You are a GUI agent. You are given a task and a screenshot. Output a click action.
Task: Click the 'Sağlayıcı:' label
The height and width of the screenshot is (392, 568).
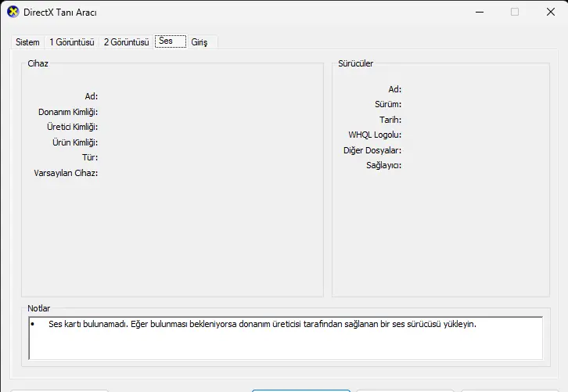(x=383, y=165)
